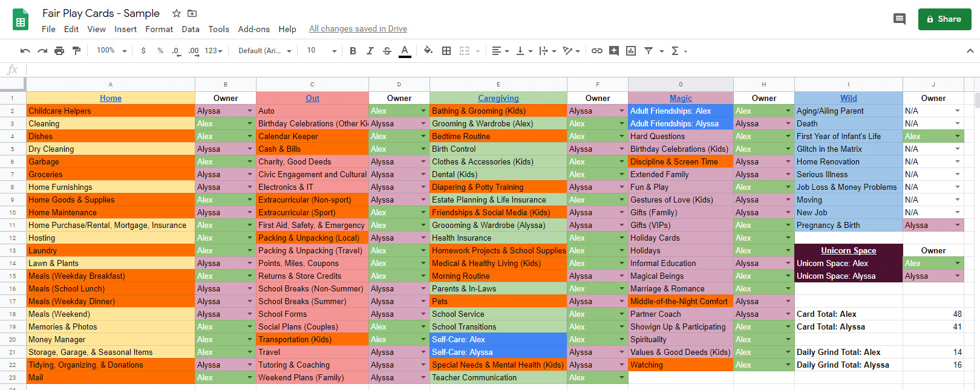Click the Caregiving header link

tap(498, 99)
